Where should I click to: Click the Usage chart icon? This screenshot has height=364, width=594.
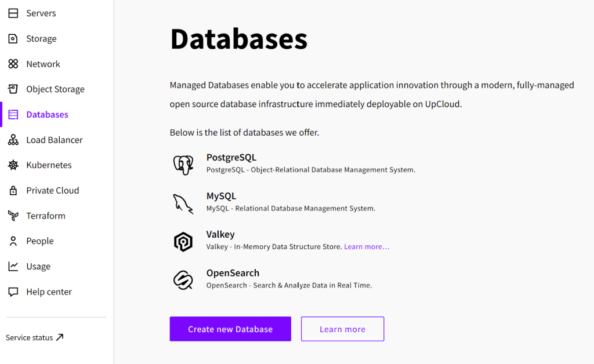pyautogui.click(x=13, y=267)
